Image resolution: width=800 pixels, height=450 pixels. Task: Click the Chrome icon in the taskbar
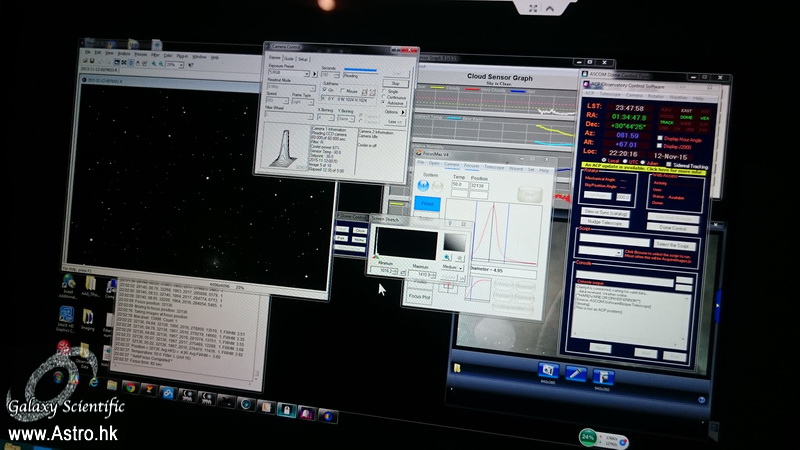point(131,387)
